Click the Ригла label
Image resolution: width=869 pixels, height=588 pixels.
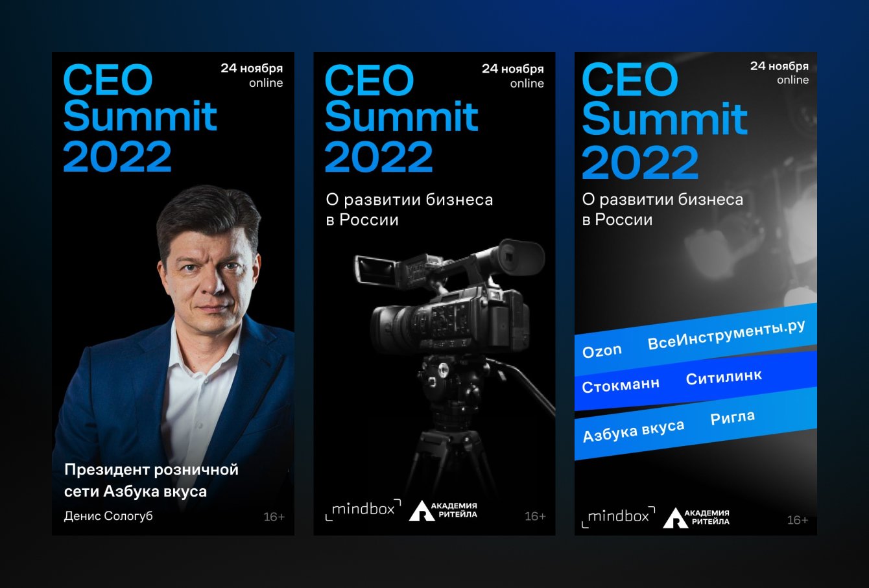click(733, 418)
